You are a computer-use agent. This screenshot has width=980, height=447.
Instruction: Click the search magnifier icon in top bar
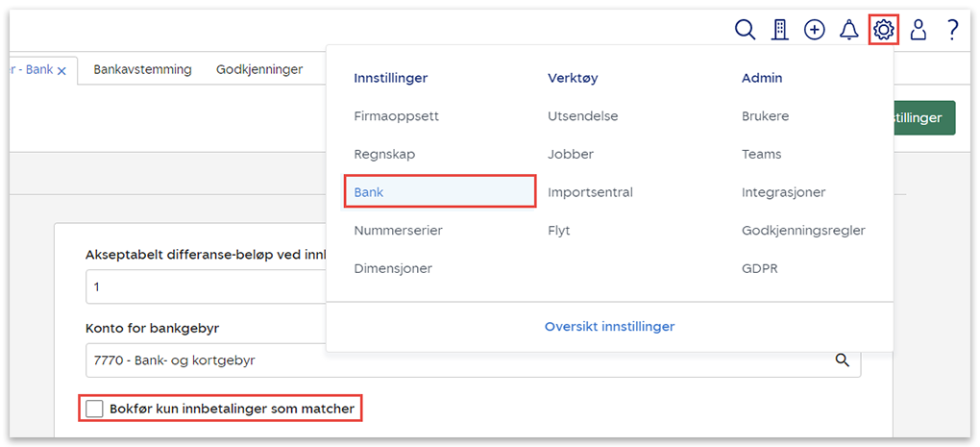click(x=745, y=30)
